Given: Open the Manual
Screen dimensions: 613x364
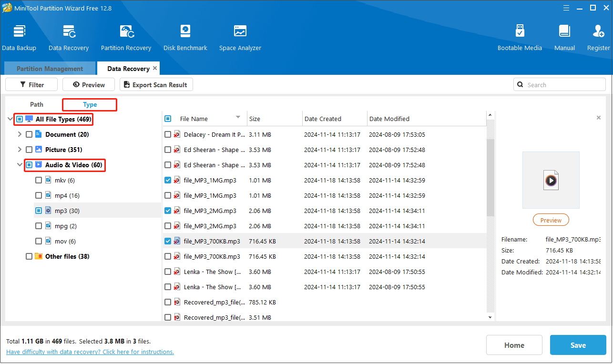Looking at the screenshot, I should coord(564,37).
